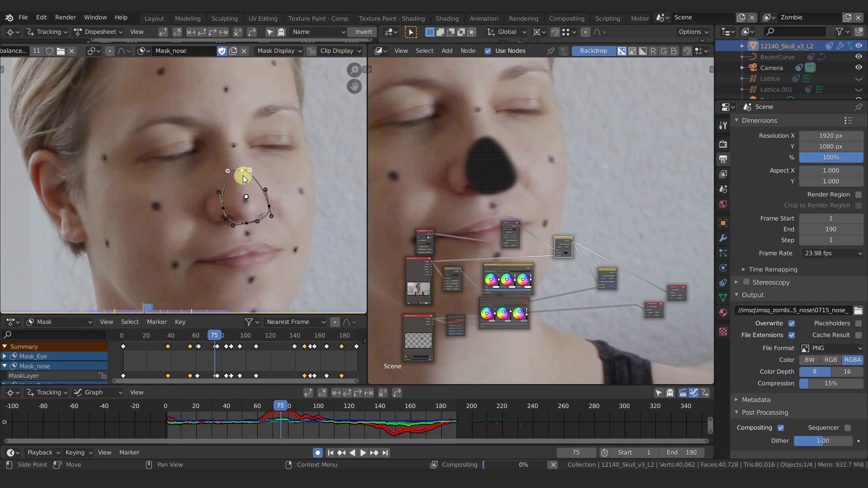Open the Physics properties tab
Screen dimensions: 868x488
coord(723,267)
